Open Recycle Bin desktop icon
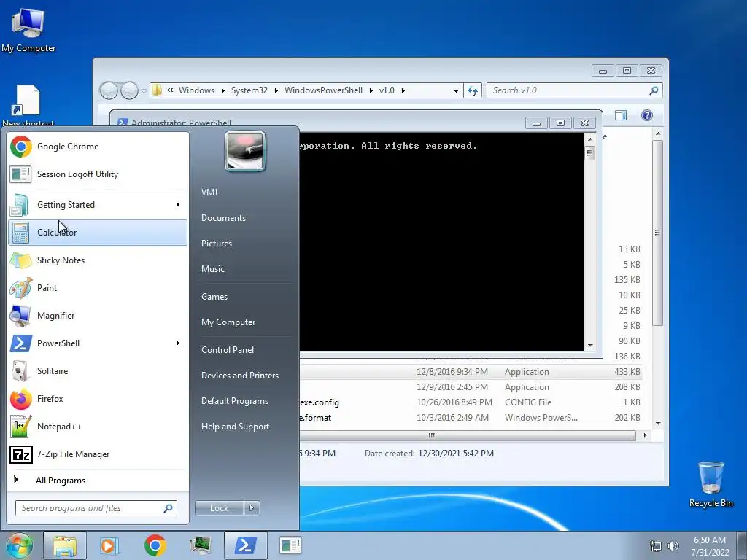The image size is (747, 560). [711, 484]
